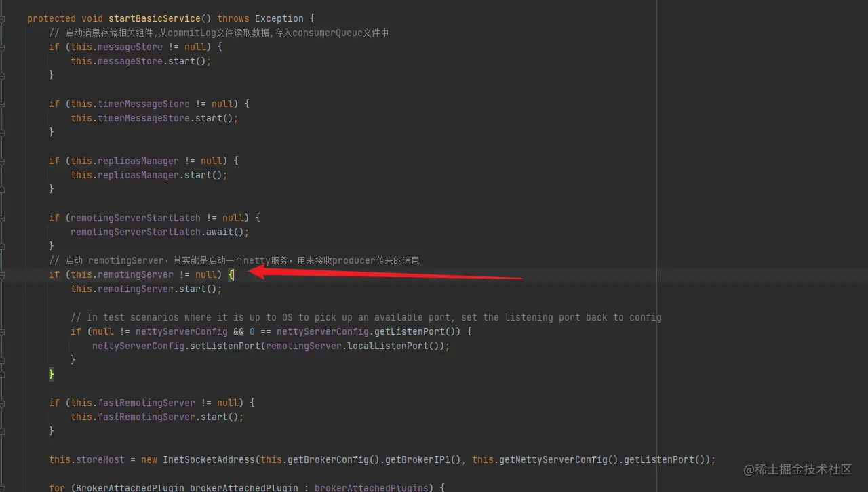Click 'Exception' in the throws clause
The height and width of the screenshot is (492, 868).
[279, 18]
